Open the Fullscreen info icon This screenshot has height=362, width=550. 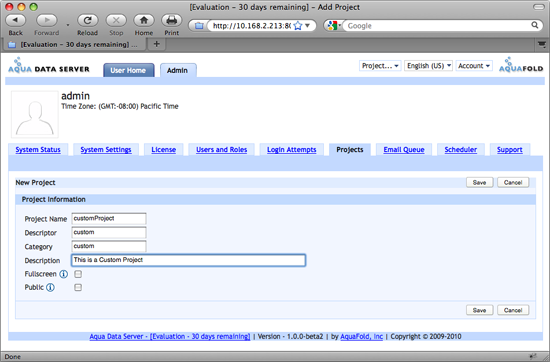point(63,274)
